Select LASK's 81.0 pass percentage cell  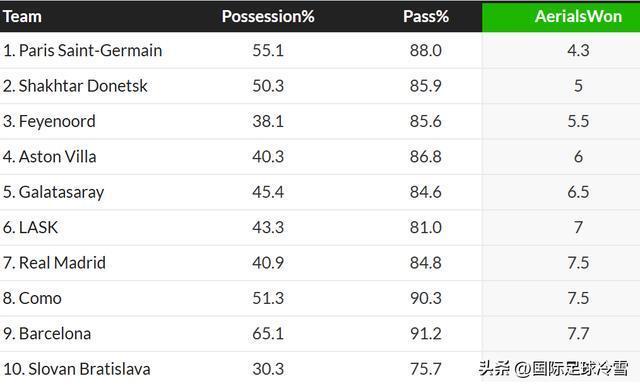(426, 227)
